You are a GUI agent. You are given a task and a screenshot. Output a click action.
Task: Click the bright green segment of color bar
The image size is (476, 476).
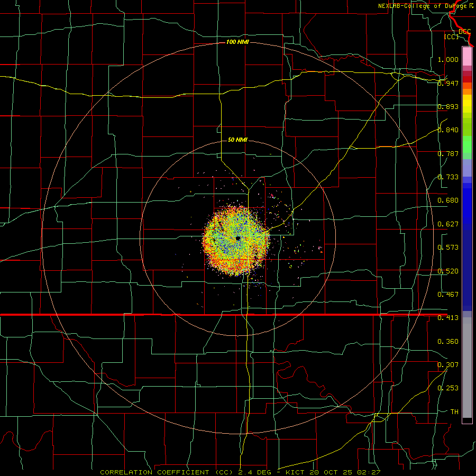click(467, 144)
